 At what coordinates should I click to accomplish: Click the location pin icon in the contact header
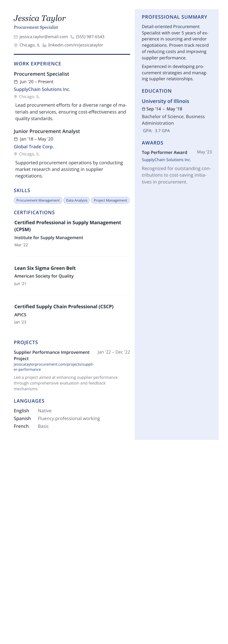(x=16, y=45)
